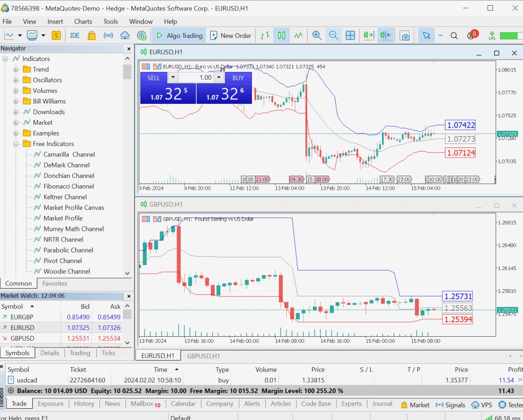Zoom in on the chart
Viewport: 523px width, 420px height.
pyautogui.click(x=317, y=35)
